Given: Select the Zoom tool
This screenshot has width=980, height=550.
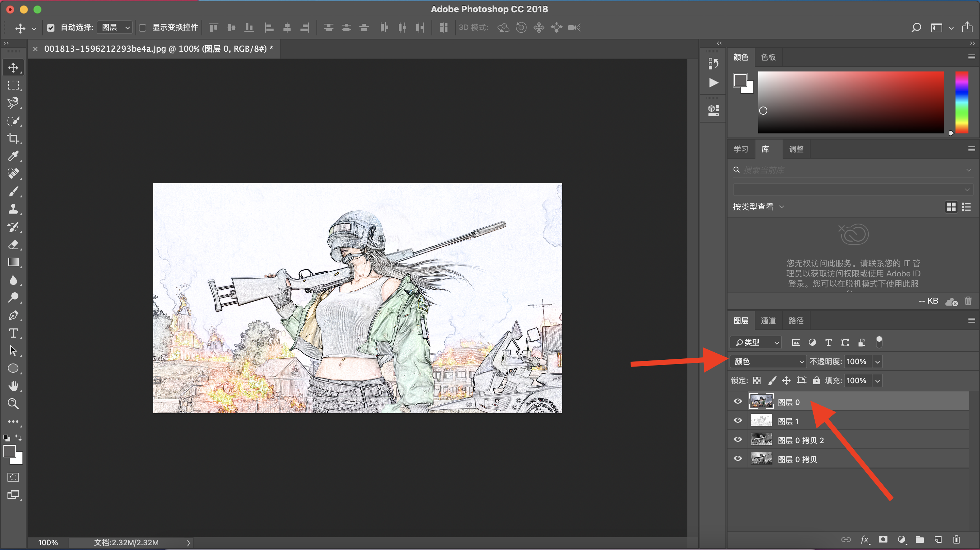Looking at the screenshot, I should coord(13,403).
